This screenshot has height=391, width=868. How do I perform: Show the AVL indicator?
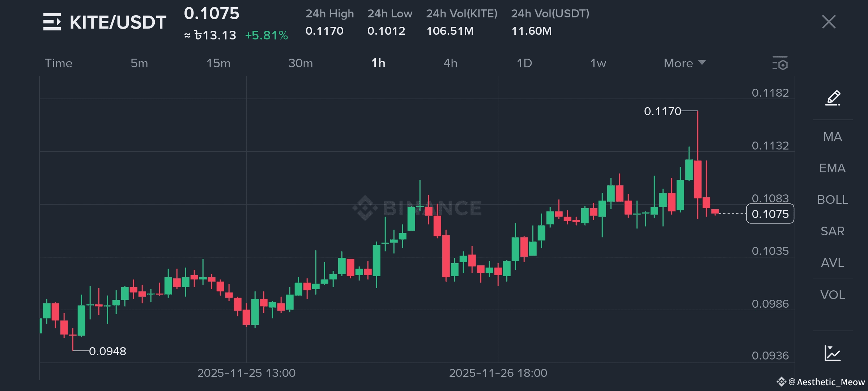point(833,262)
